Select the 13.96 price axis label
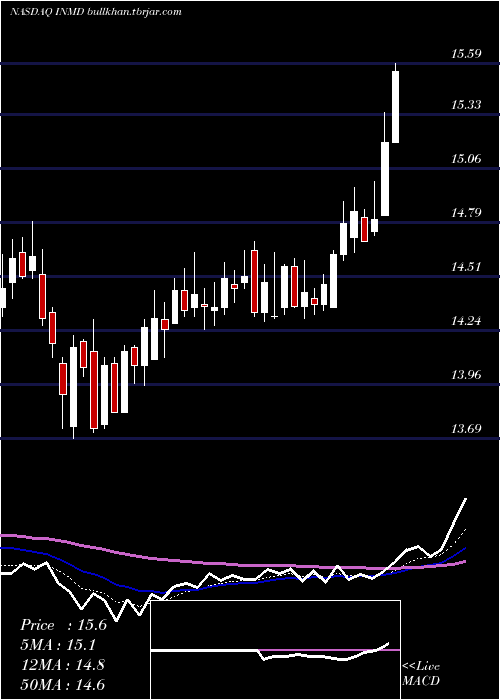The width and height of the screenshot is (500, 700). [466, 375]
